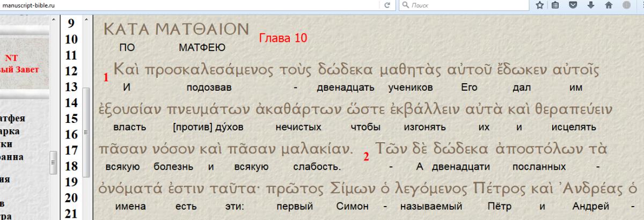Click the manuscript-bible.ru address bar

[x=188, y=5]
